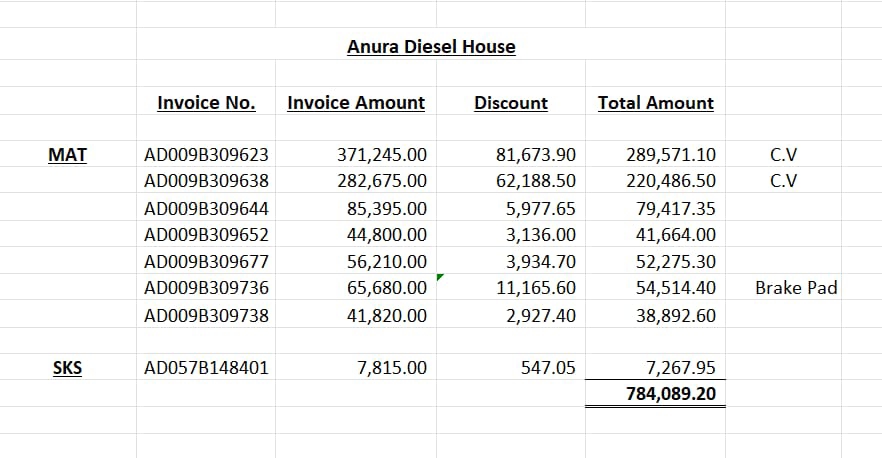Click the 11,165.60 discount value
This screenshot has width=882, height=458.
click(x=535, y=288)
